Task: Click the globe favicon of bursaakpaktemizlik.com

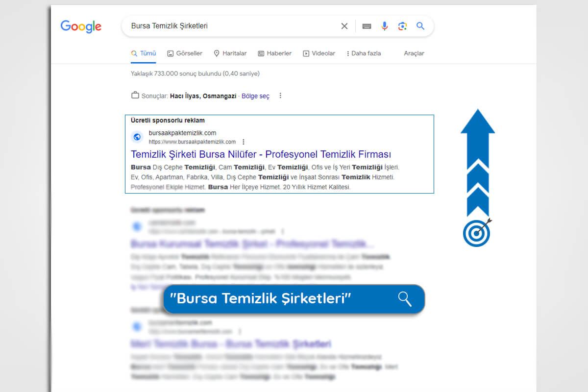Action: tap(137, 137)
